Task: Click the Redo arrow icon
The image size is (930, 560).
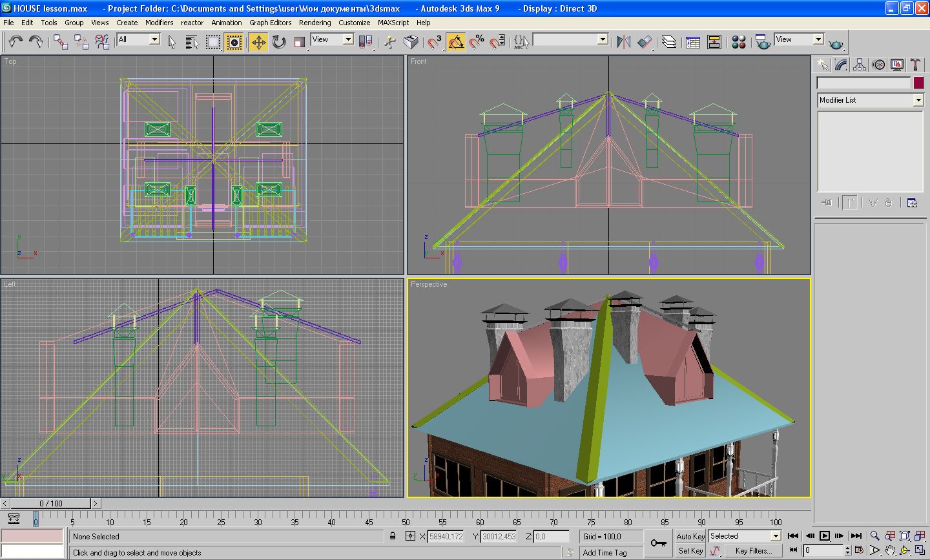Action: (x=36, y=42)
